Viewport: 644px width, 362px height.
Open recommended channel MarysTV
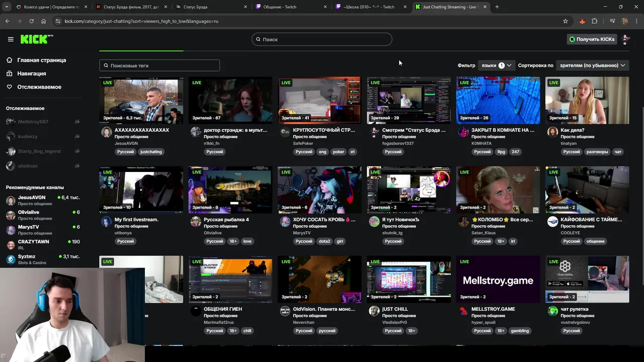(43, 230)
